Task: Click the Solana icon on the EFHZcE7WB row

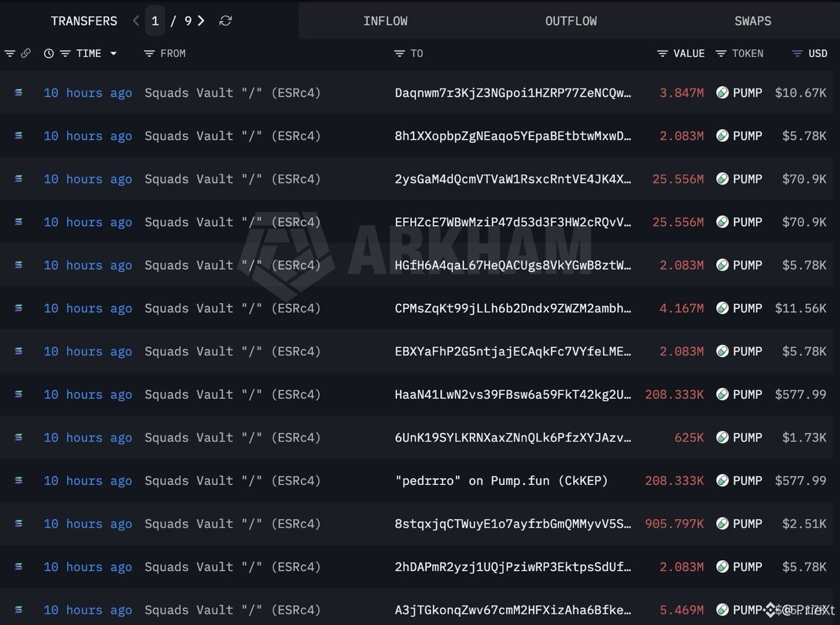Action: [x=19, y=222]
